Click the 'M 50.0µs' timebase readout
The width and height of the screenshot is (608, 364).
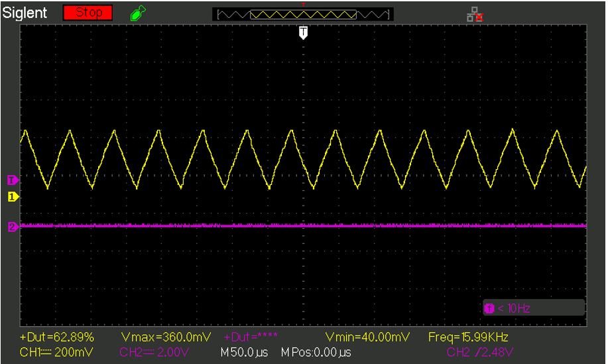(x=244, y=352)
